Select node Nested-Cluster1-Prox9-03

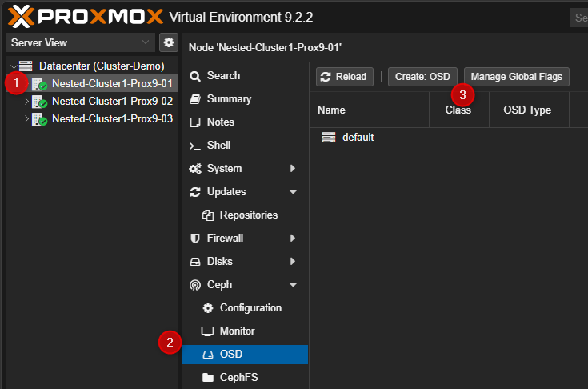point(112,118)
